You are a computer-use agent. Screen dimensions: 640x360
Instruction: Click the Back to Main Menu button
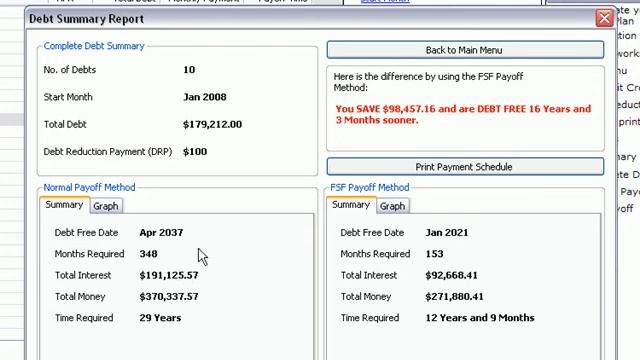pyautogui.click(x=465, y=50)
